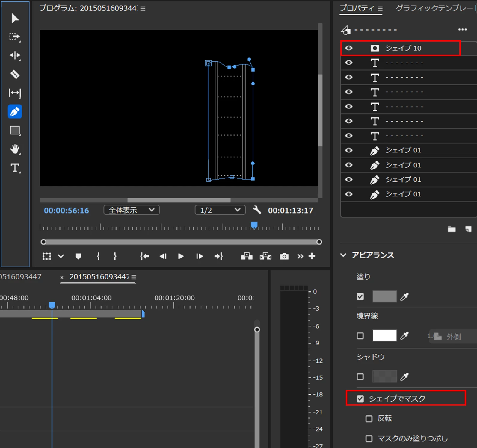The height and width of the screenshot is (448, 477).
Task: Open the 1/2 playback resolution dropdown
Action: coord(220,210)
